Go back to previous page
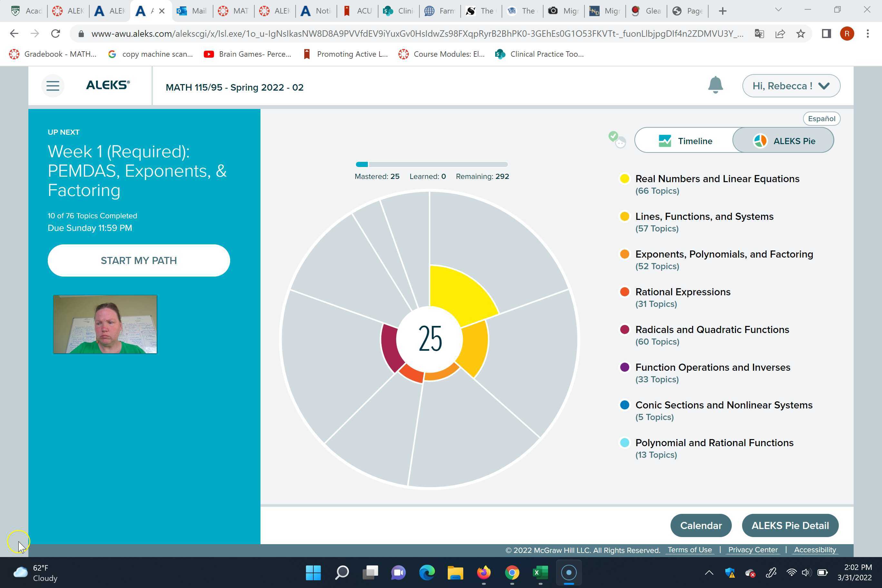Viewport: 882px width, 588px height. (x=14, y=34)
